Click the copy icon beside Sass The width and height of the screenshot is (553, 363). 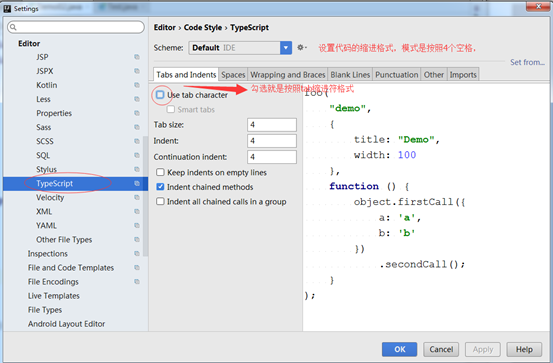(137, 127)
